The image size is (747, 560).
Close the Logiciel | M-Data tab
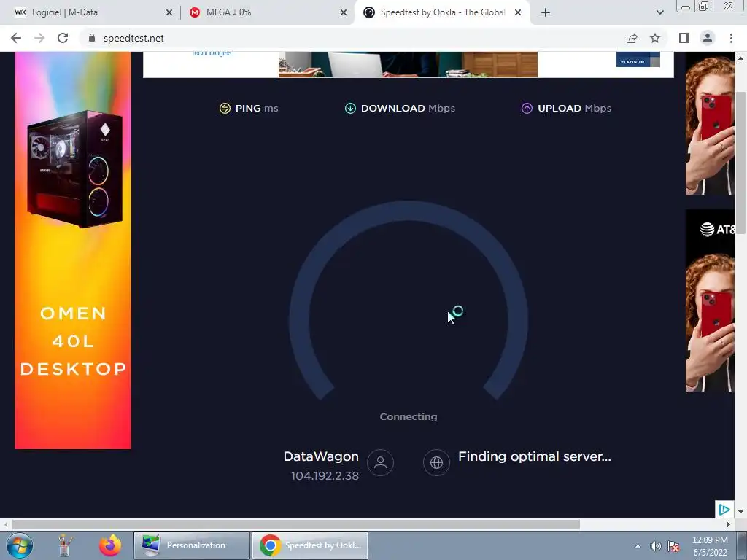pyautogui.click(x=169, y=12)
